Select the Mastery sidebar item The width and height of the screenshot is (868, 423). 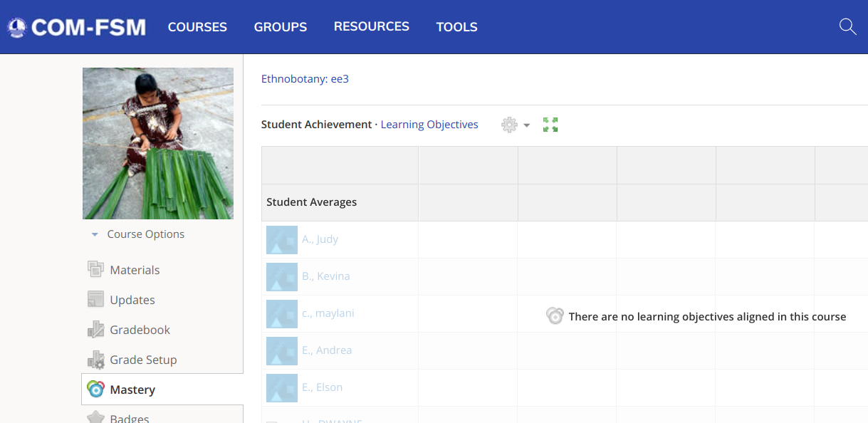coord(162,390)
